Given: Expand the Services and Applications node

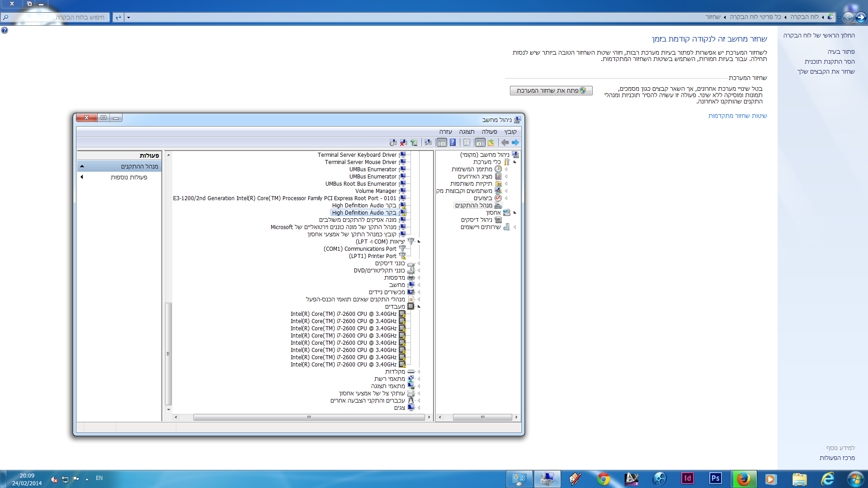Looking at the screenshot, I should tap(514, 227).
